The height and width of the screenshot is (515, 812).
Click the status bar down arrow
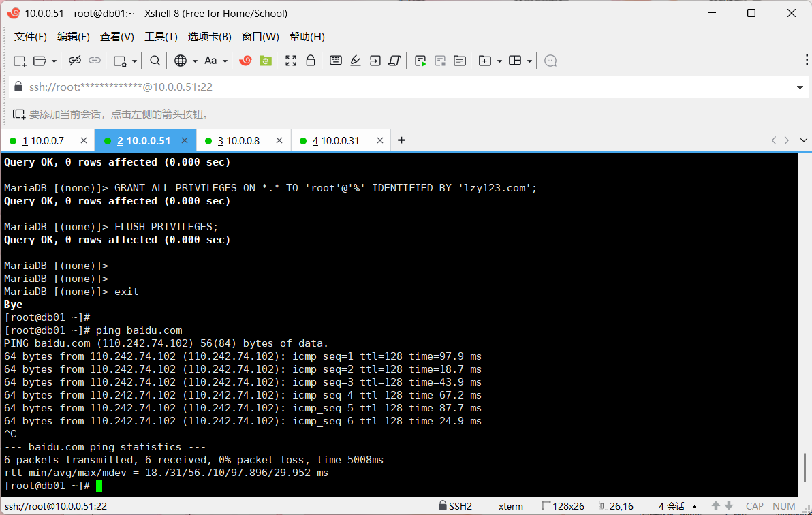point(729,505)
